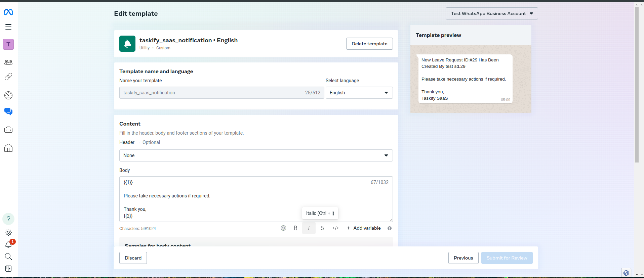The width and height of the screenshot is (644, 278).
Task: Toggle bold formatting in body editor
Action: click(295, 228)
